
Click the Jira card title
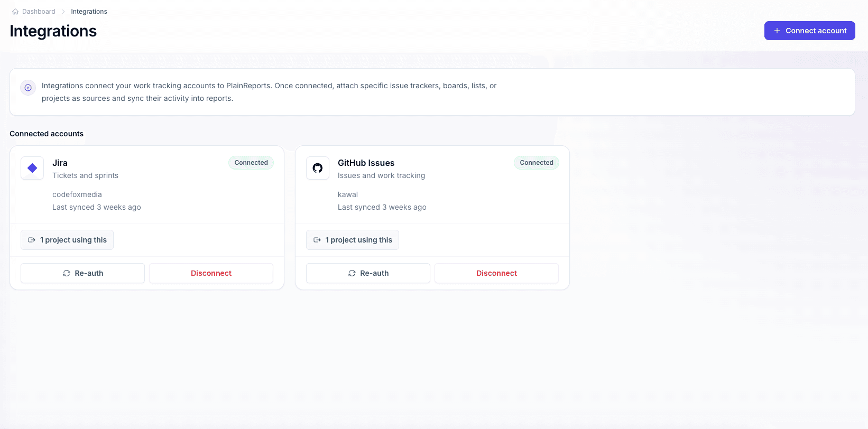pyautogui.click(x=60, y=163)
